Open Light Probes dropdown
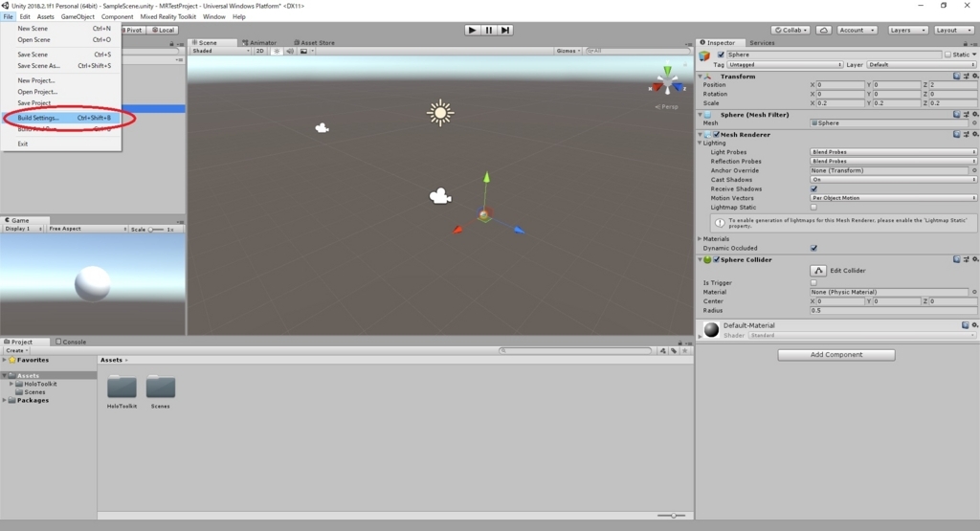The image size is (980, 531). tap(893, 152)
